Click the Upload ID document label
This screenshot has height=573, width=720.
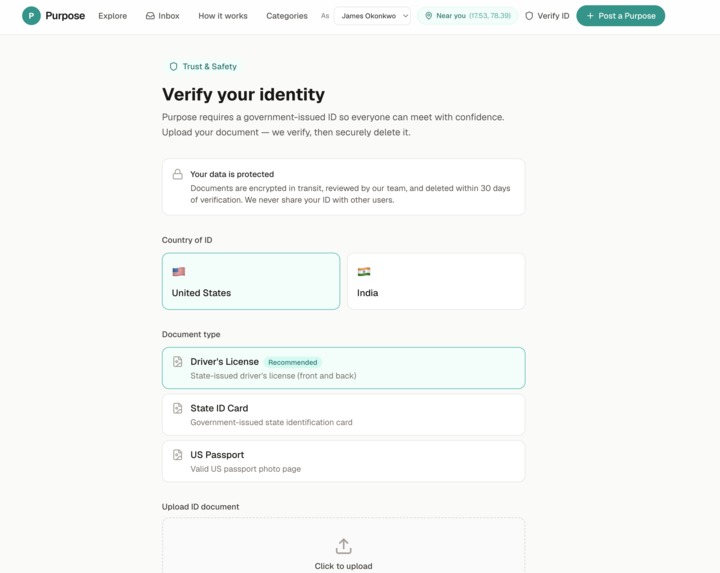(x=200, y=507)
